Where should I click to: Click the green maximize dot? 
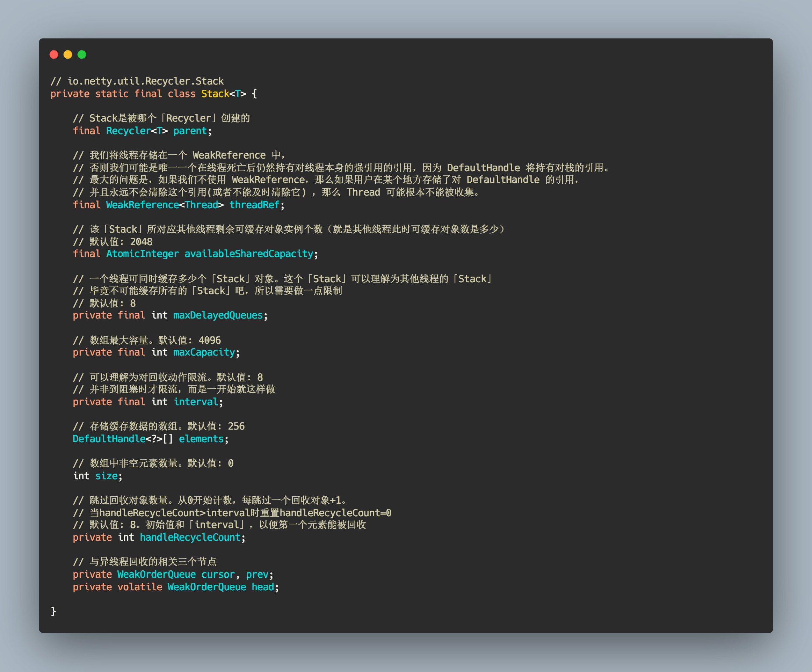click(82, 54)
